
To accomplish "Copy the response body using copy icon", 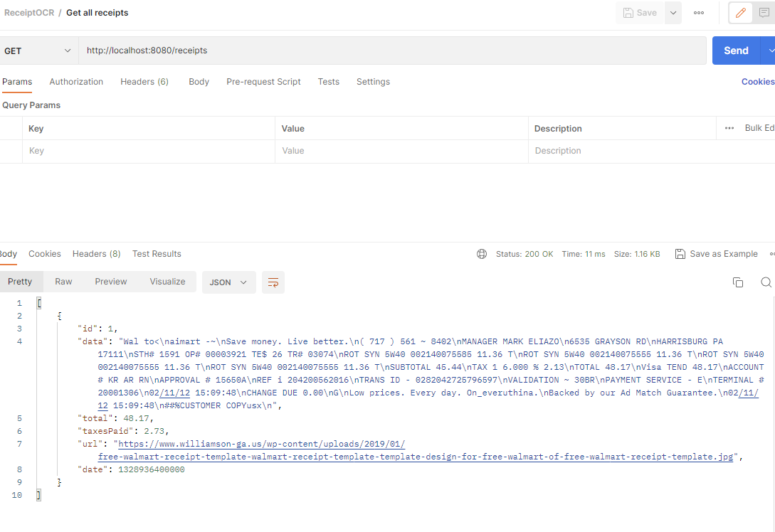I will (738, 282).
